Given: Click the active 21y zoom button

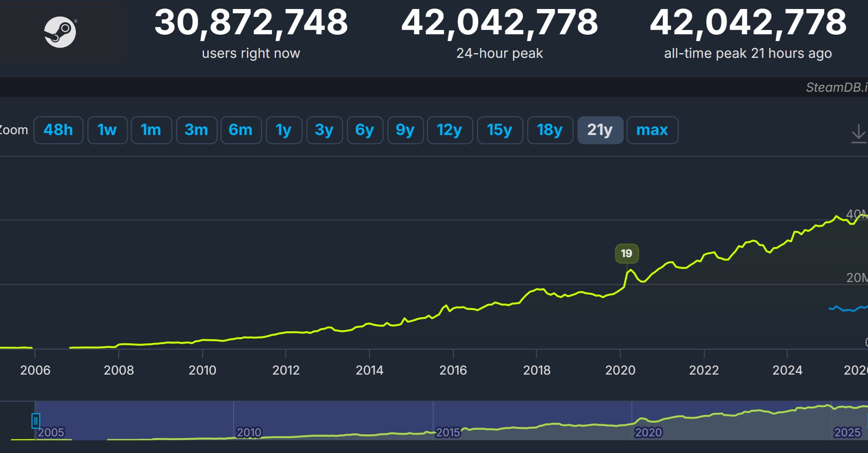Looking at the screenshot, I should pyautogui.click(x=600, y=130).
